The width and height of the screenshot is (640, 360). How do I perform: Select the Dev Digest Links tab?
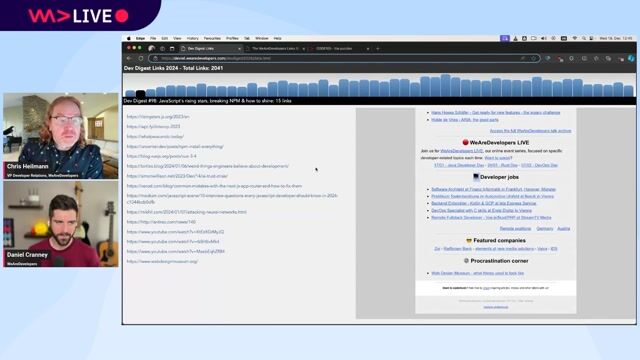211,49
